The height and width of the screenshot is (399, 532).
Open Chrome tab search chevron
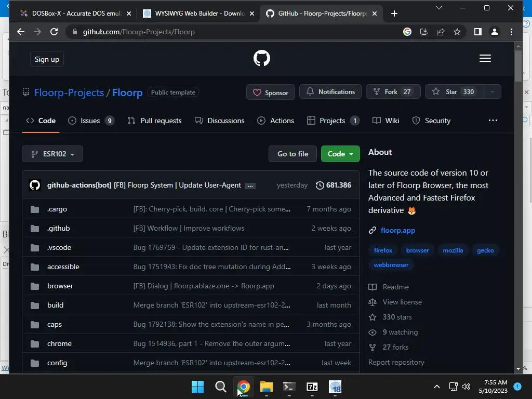click(x=438, y=7)
